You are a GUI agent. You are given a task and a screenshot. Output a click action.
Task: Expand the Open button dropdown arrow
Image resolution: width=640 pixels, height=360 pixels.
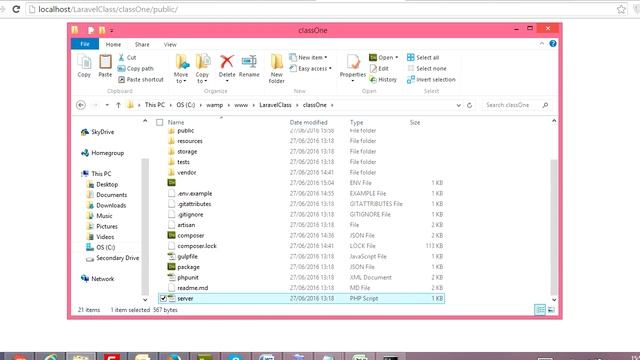[396, 58]
